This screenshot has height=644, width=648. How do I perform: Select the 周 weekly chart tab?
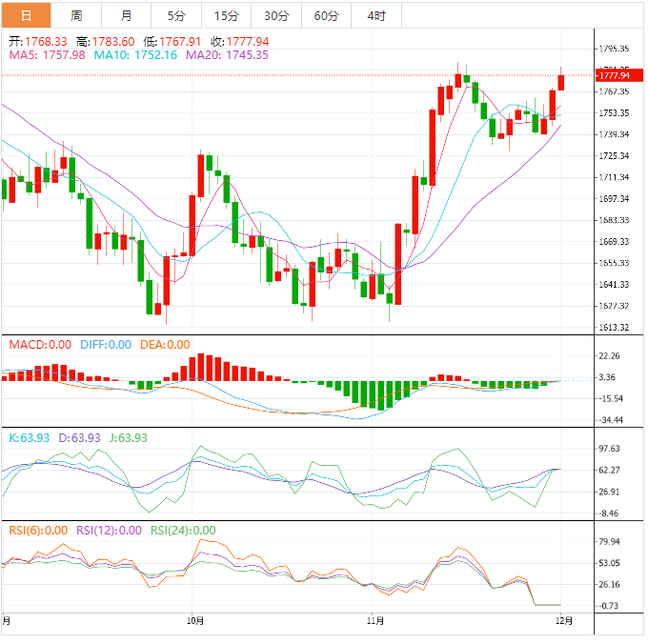click(76, 15)
